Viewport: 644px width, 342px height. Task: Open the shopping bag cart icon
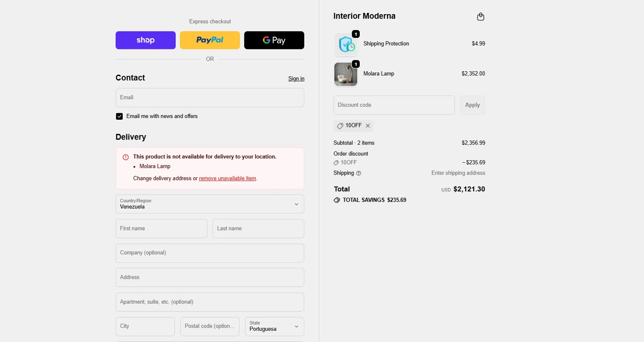pyautogui.click(x=480, y=17)
